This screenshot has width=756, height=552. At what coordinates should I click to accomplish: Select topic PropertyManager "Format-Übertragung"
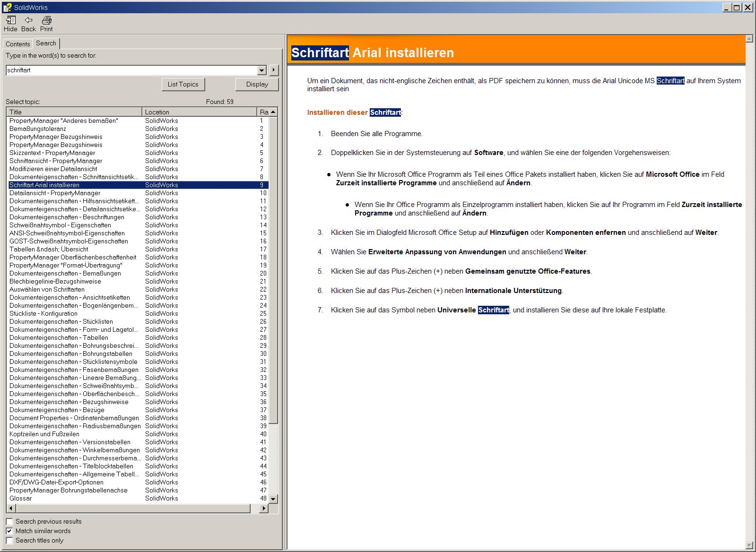[x=138, y=265]
